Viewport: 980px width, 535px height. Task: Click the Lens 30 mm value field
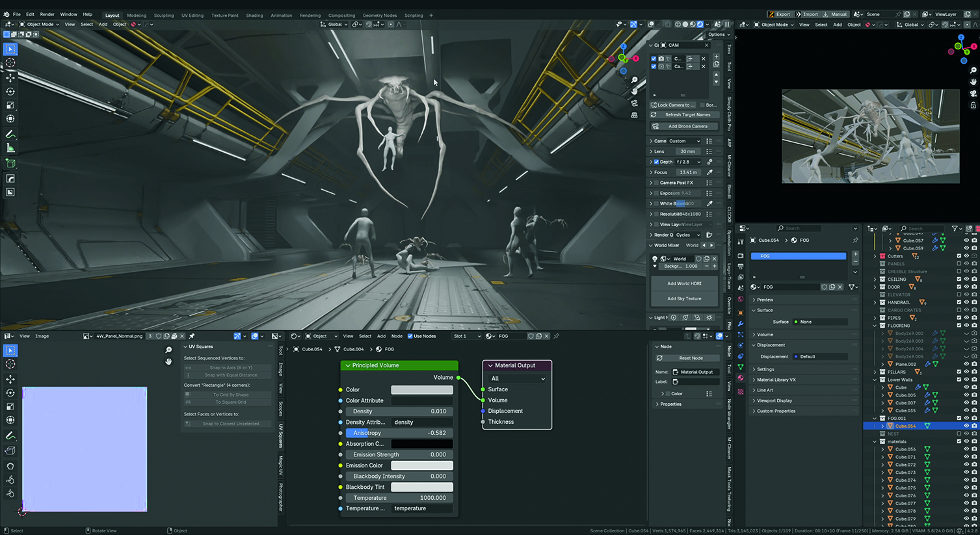point(687,151)
